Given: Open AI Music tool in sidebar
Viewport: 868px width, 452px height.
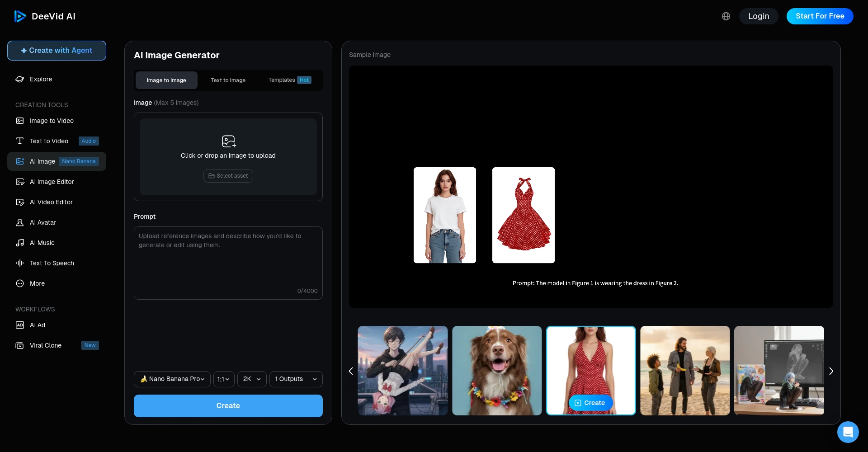Looking at the screenshot, I should tap(42, 243).
